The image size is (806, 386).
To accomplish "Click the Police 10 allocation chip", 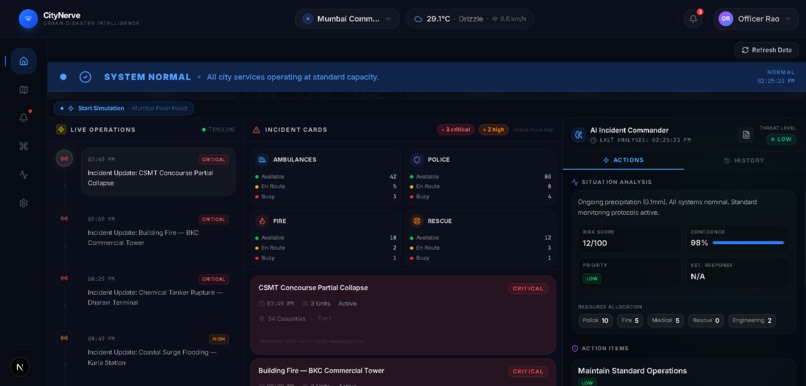I will (x=595, y=321).
